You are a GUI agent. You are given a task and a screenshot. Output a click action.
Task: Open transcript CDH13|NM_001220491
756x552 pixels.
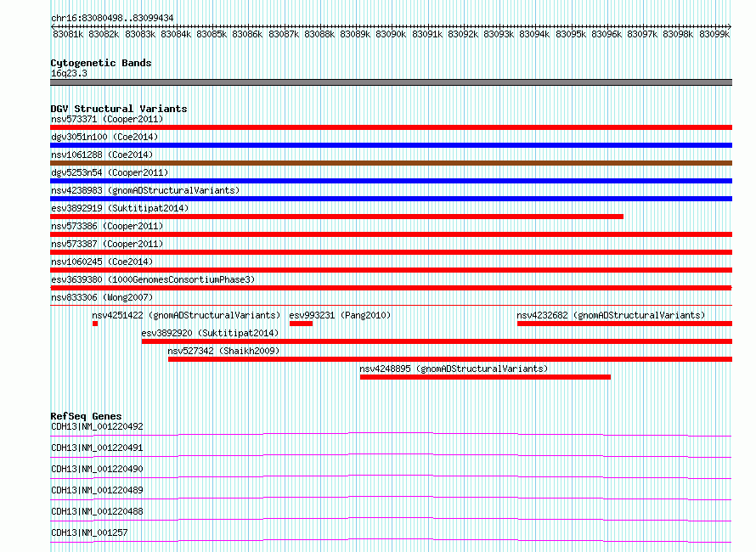coord(97,448)
